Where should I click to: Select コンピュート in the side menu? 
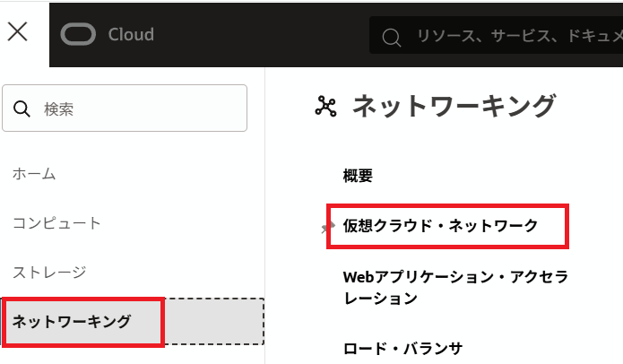pos(56,222)
